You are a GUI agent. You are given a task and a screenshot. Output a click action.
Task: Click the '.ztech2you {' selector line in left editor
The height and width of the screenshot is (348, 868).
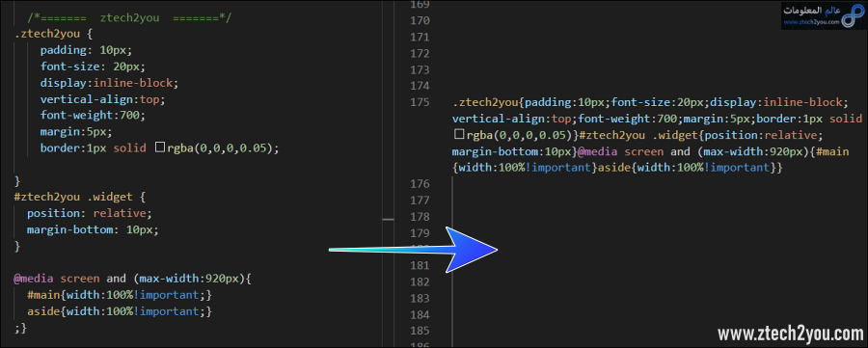tap(54, 35)
